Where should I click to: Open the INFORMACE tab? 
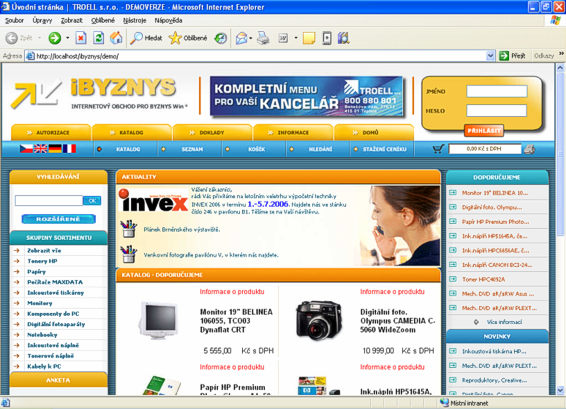tap(293, 132)
